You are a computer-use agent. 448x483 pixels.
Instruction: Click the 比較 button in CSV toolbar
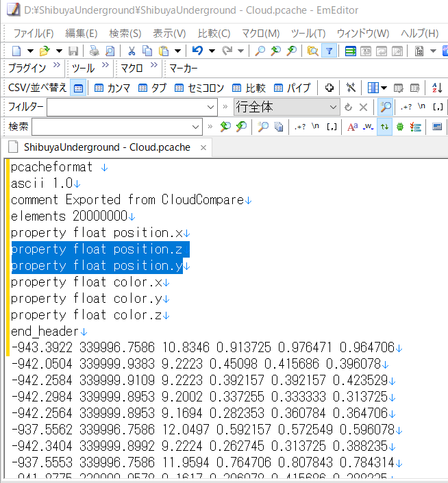(x=249, y=88)
